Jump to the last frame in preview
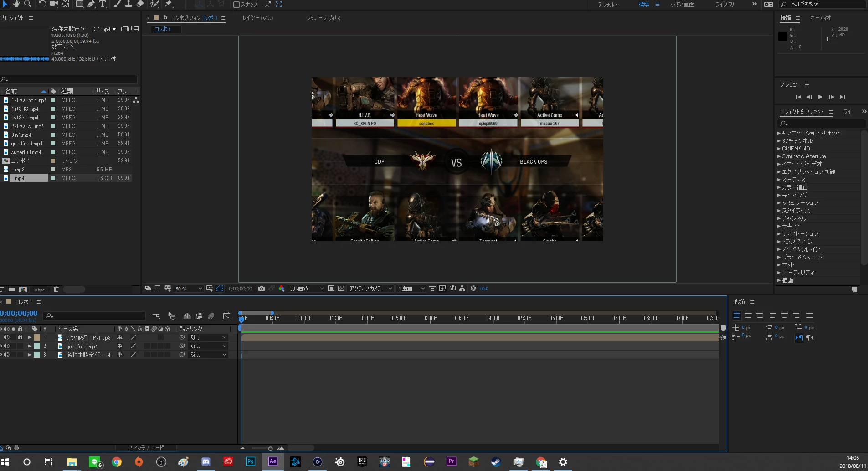This screenshot has height=471, width=868. pos(842,97)
